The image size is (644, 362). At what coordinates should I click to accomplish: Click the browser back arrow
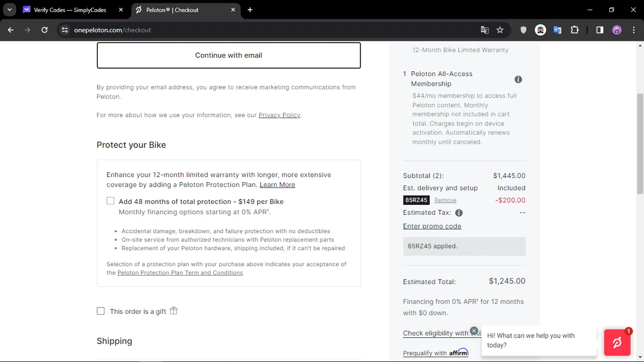coord(11,30)
